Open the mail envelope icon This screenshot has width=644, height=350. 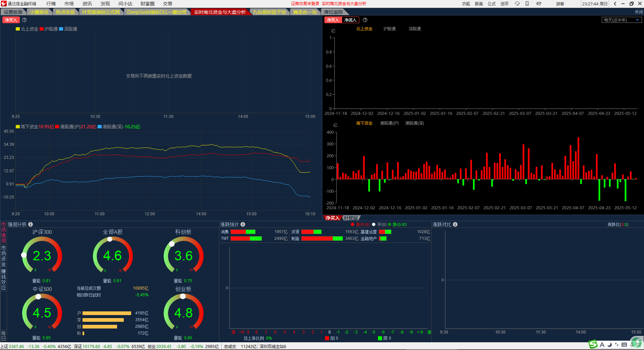(x=539, y=4)
